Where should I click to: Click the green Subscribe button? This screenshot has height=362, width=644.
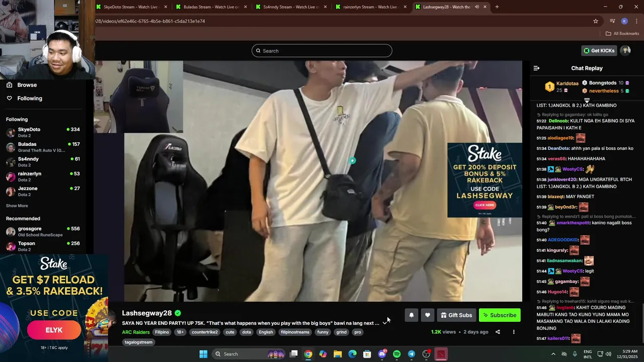500,315
